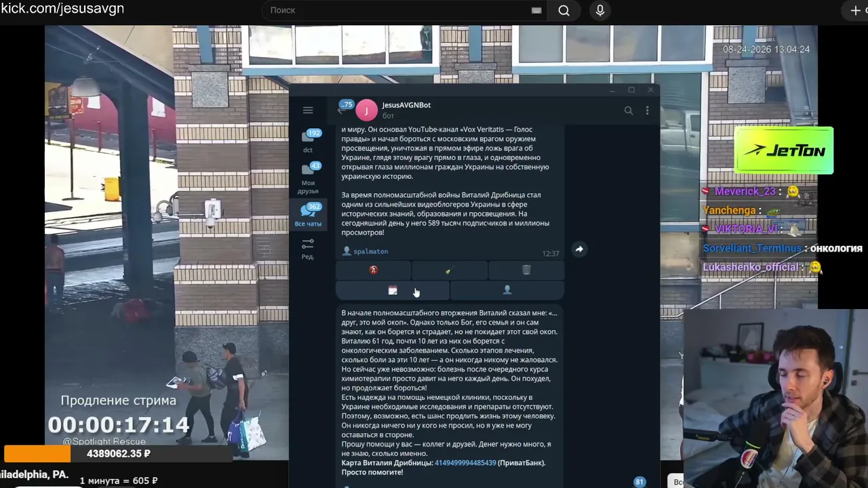Open the Telegram hamburger menu
The image size is (868, 488).
click(x=308, y=110)
